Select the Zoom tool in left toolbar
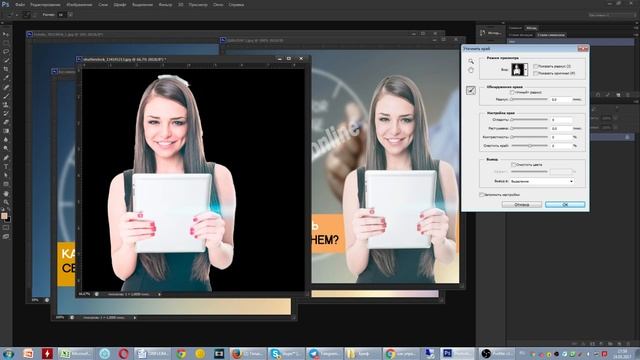640x360 pixels. [6, 202]
